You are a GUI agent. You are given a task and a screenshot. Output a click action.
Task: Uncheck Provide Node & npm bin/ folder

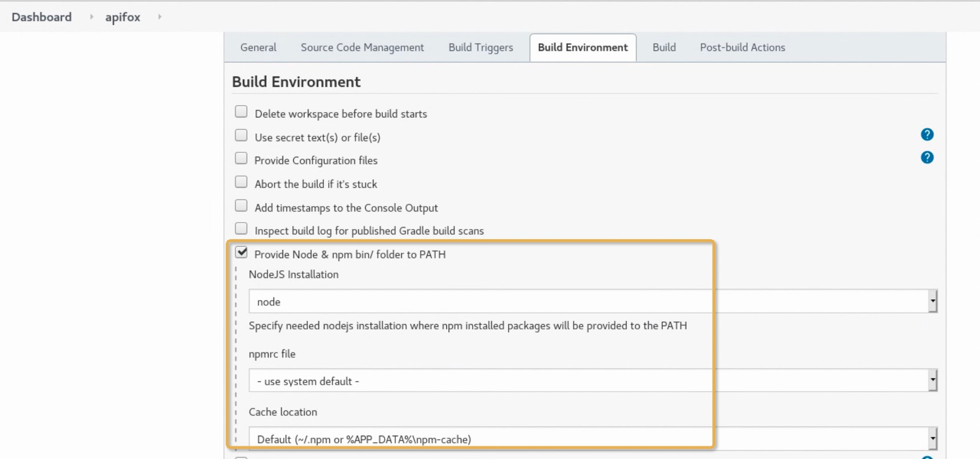click(x=241, y=252)
